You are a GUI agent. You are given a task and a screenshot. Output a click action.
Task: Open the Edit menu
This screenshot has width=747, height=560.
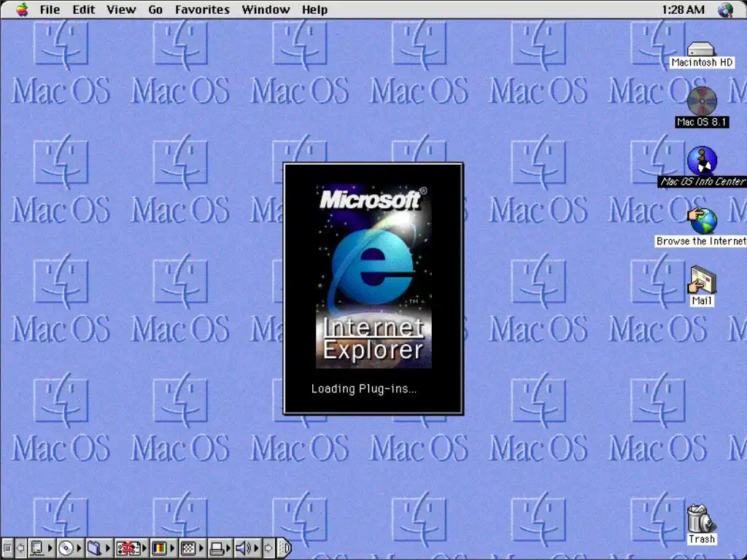click(x=84, y=9)
